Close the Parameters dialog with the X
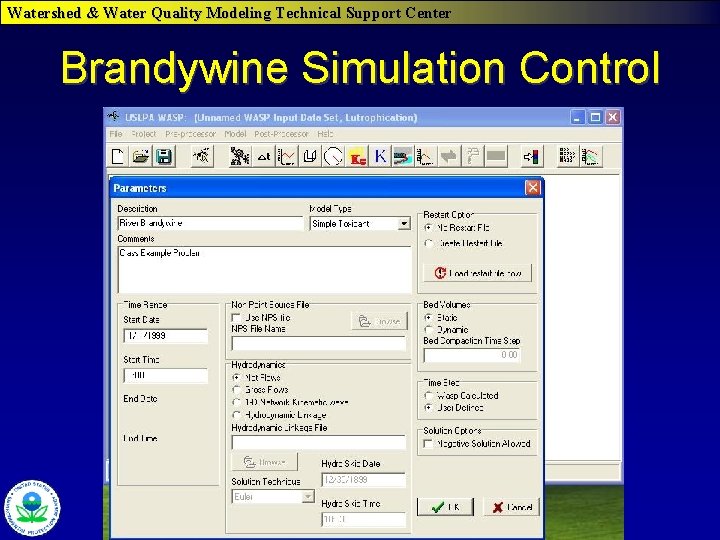This screenshot has height=540, width=720. pos(532,187)
